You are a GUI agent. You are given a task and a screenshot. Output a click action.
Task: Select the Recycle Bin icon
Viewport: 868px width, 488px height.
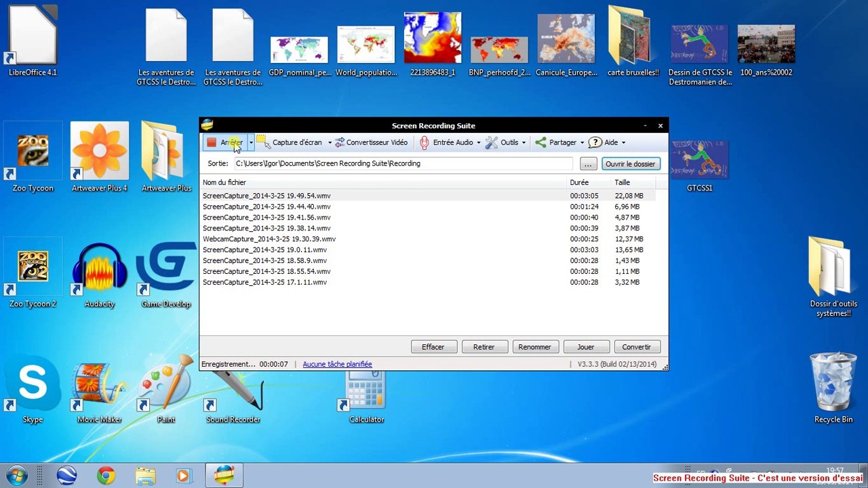[x=833, y=389]
